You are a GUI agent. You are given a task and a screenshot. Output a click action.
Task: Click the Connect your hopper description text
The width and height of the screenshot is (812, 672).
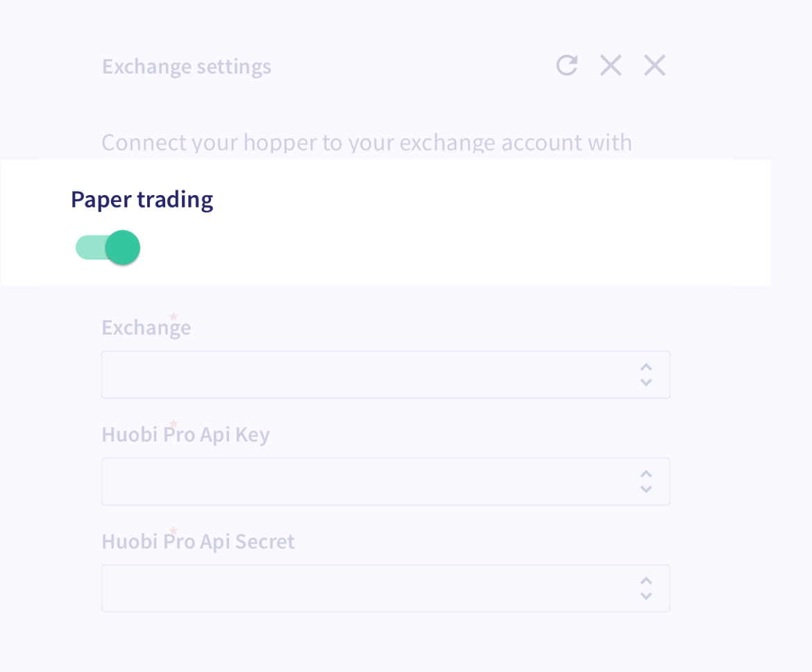click(x=366, y=142)
